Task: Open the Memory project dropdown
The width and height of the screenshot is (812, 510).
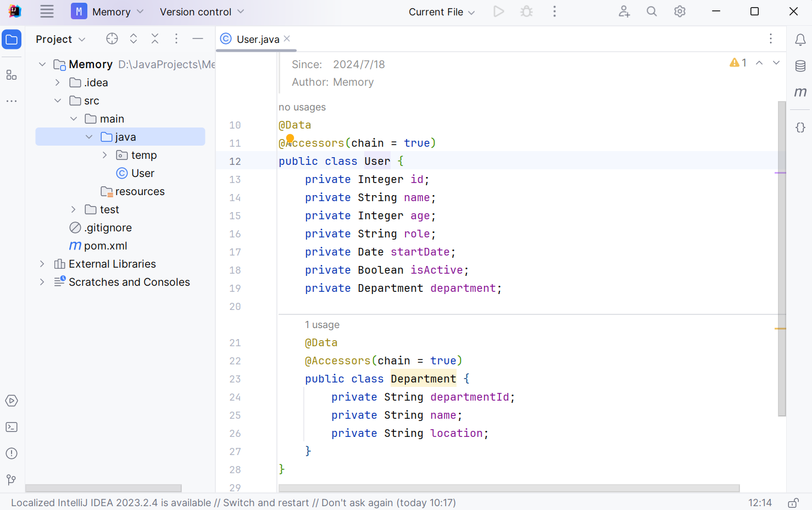Action: pos(108,12)
